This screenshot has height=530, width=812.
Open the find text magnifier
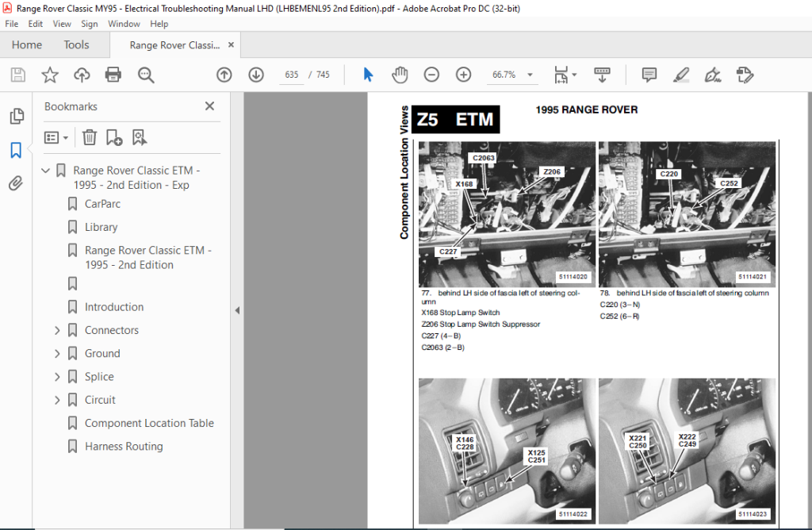click(146, 75)
